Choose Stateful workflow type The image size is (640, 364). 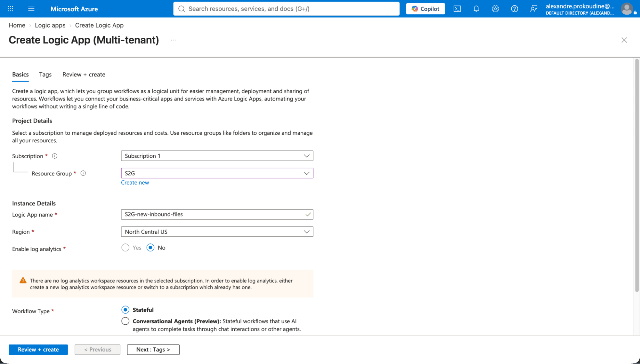(x=125, y=310)
